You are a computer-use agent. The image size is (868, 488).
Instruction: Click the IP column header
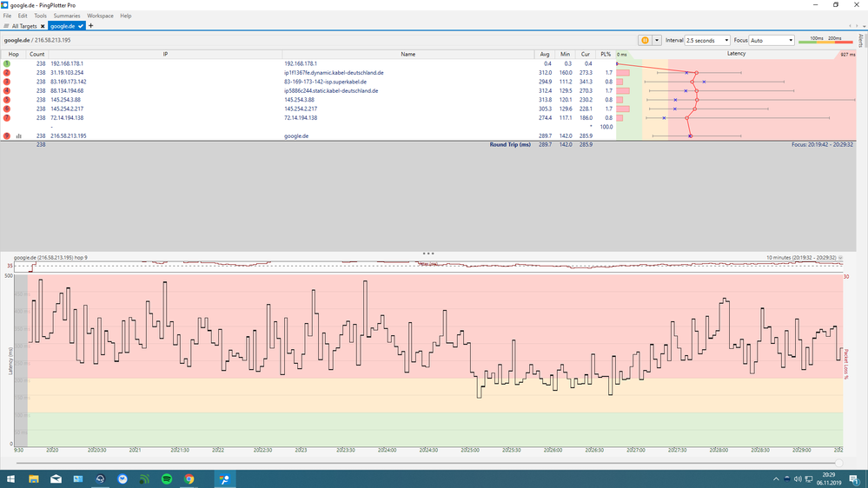tap(165, 54)
